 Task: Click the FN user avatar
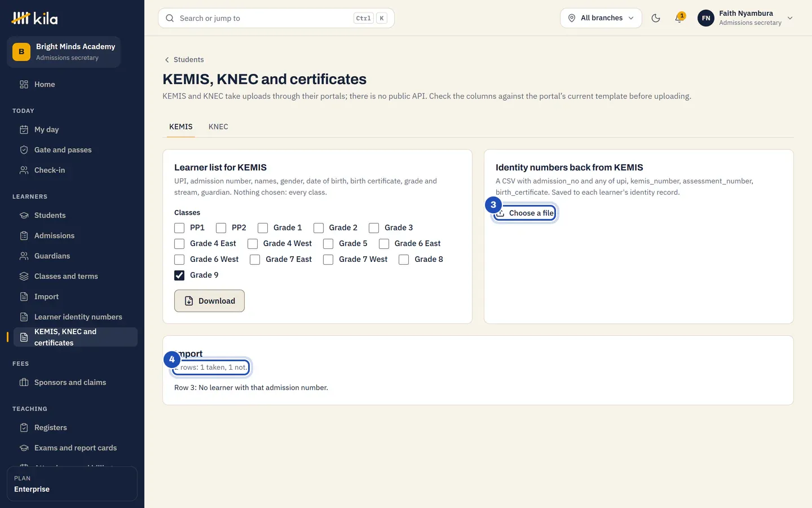[x=706, y=18]
